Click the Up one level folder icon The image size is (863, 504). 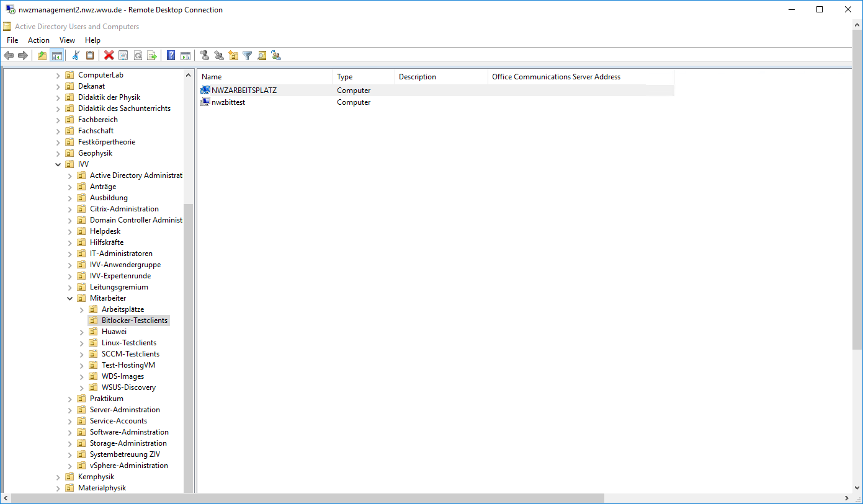point(42,56)
